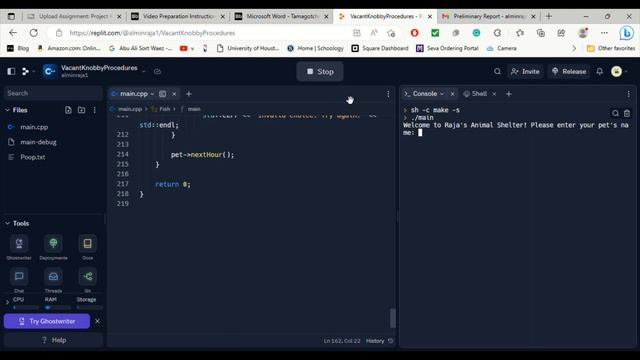Open the History view
The width and height of the screenshot is (640, 360).
click(379, 341)
